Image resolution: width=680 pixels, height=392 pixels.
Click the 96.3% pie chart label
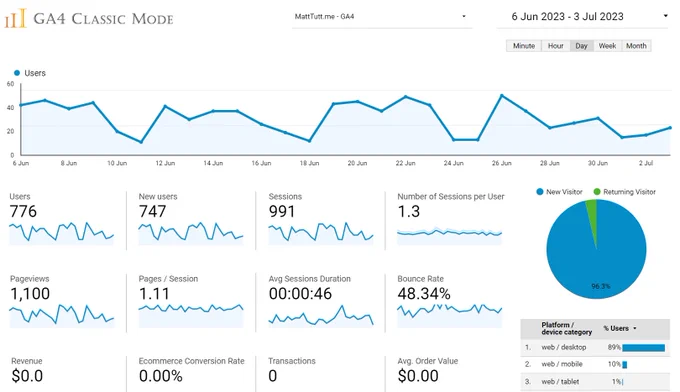point(601,286)
